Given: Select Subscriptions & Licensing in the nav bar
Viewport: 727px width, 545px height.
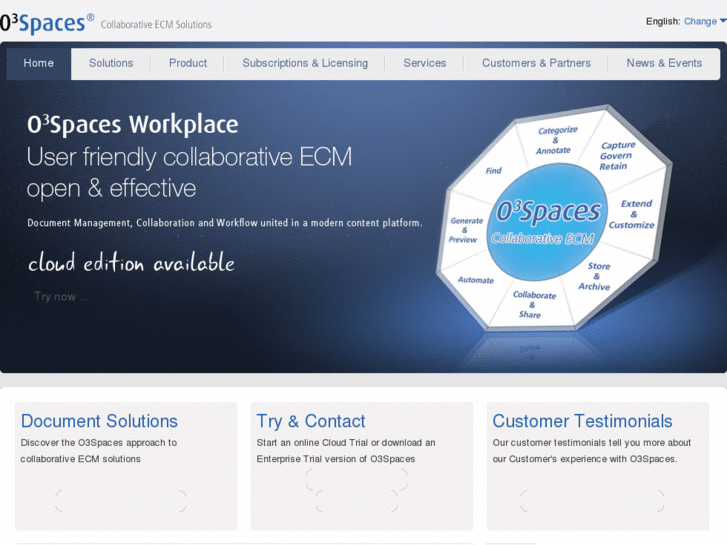Looking at the screenshot, I should [x=305, y=63].
